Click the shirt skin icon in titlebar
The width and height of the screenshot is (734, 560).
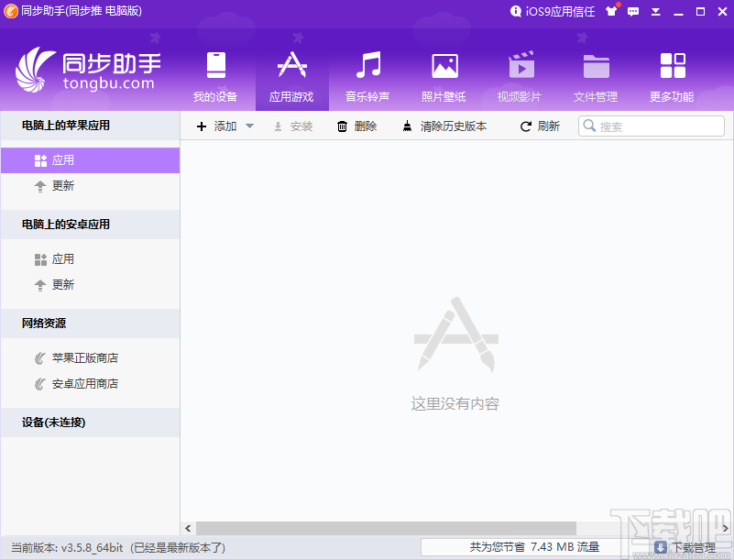(x=612, y=11)
